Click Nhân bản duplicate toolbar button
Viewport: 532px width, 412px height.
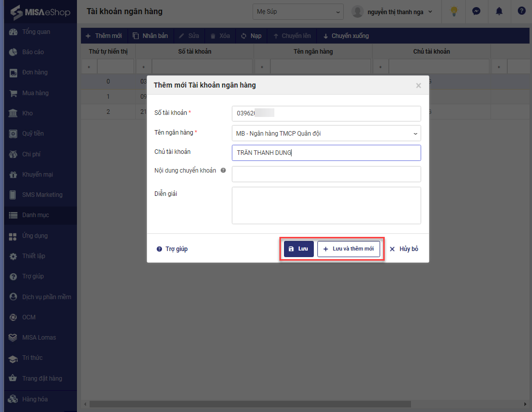click(x=150, y=36)
